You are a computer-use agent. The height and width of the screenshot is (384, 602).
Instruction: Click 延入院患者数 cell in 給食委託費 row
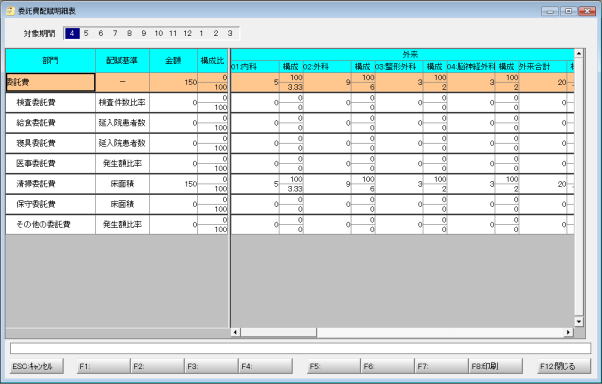point(122,123)
